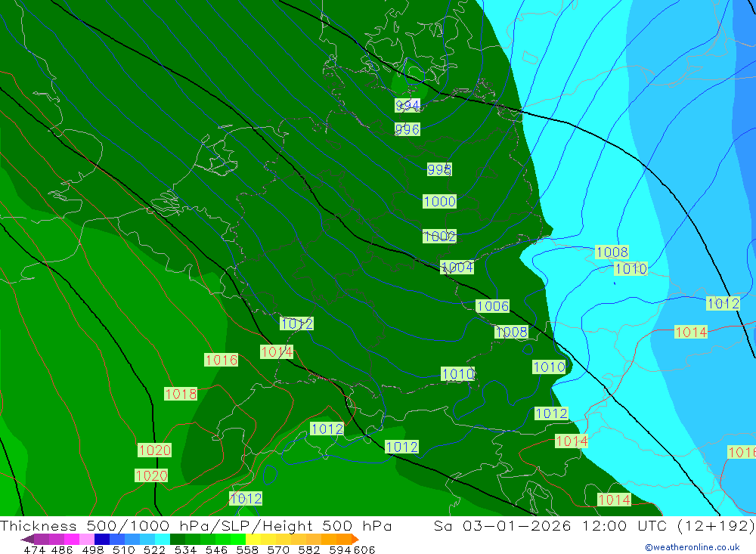Click the legend value 546

tap(215, 549)
